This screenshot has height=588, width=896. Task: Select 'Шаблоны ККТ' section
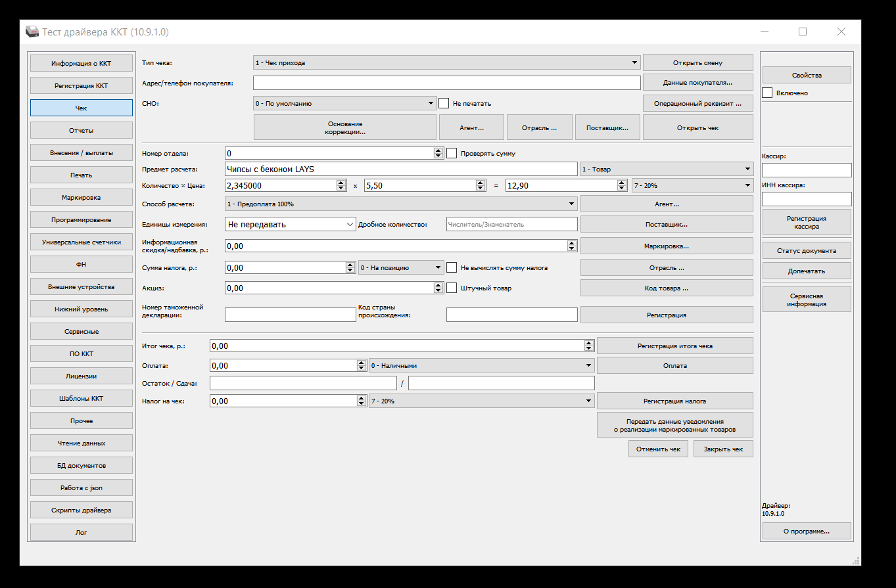[82, 398]
